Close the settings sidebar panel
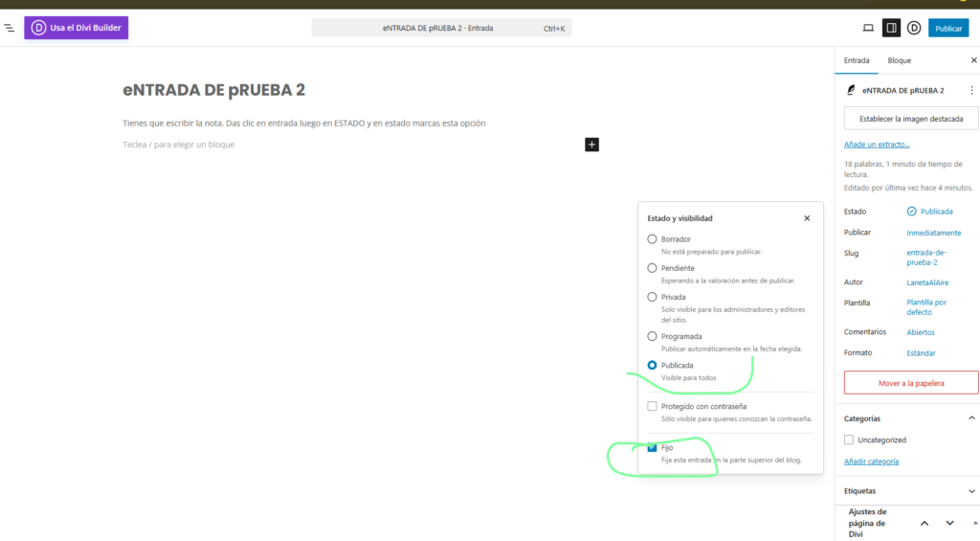 coord(973,60)
